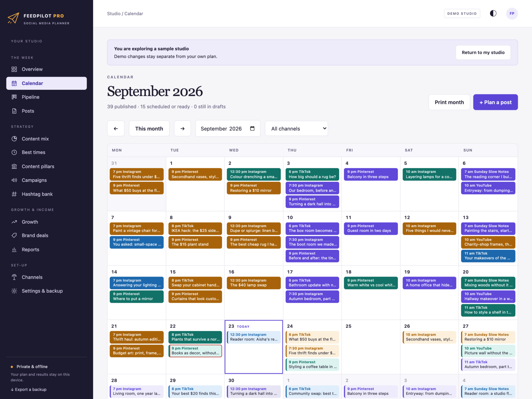Viewport: 532px width, 399px height.
Task: Open 'Your makeovers of the ...' TikTok post
Action: [488, 256]
